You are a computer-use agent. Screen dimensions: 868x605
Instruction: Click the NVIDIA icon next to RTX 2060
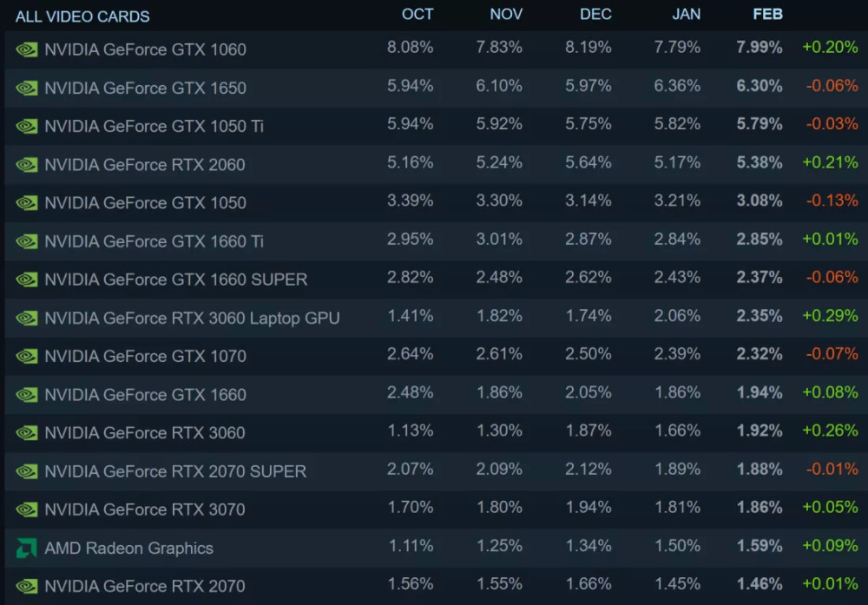click(x=26, y=164)
